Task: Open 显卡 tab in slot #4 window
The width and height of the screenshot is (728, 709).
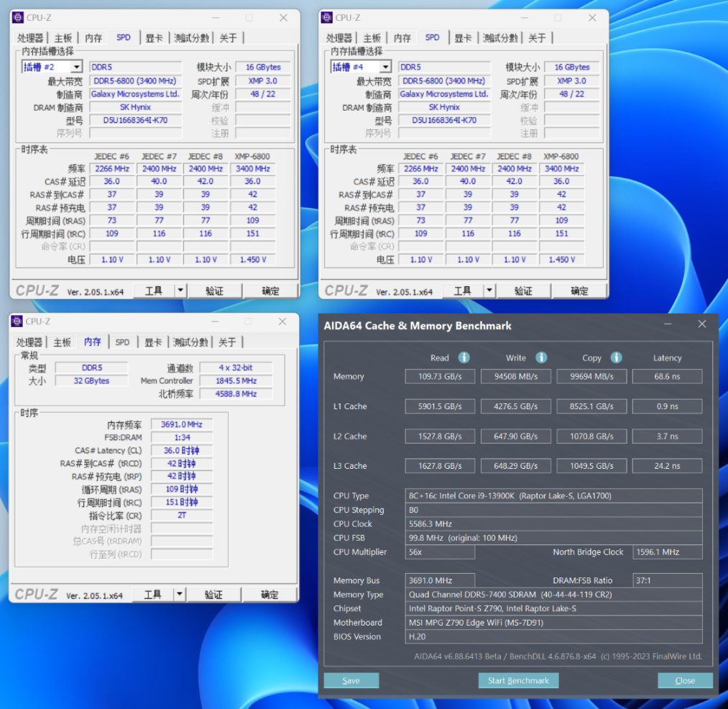Action: tap(463, 38)
